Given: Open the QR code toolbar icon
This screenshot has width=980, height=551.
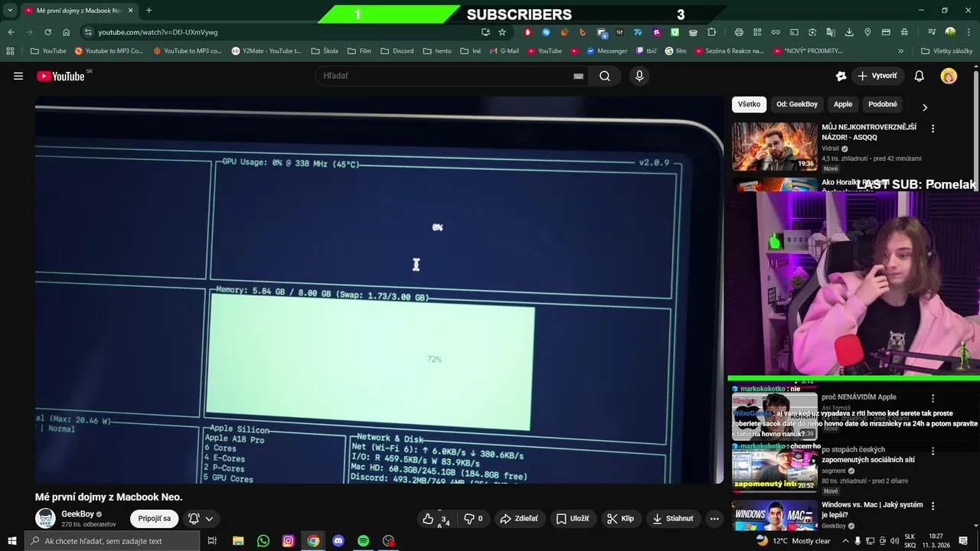Looking at the screenshot, I should pos(757,32).
